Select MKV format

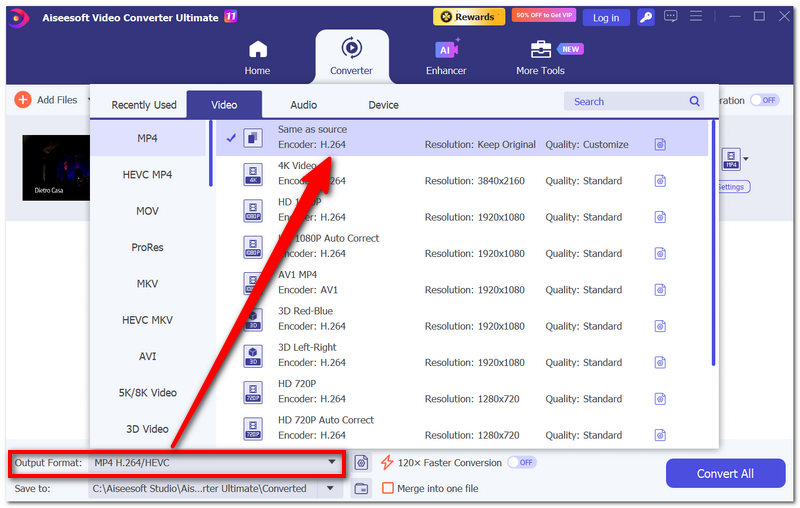[x=147, y=284]
